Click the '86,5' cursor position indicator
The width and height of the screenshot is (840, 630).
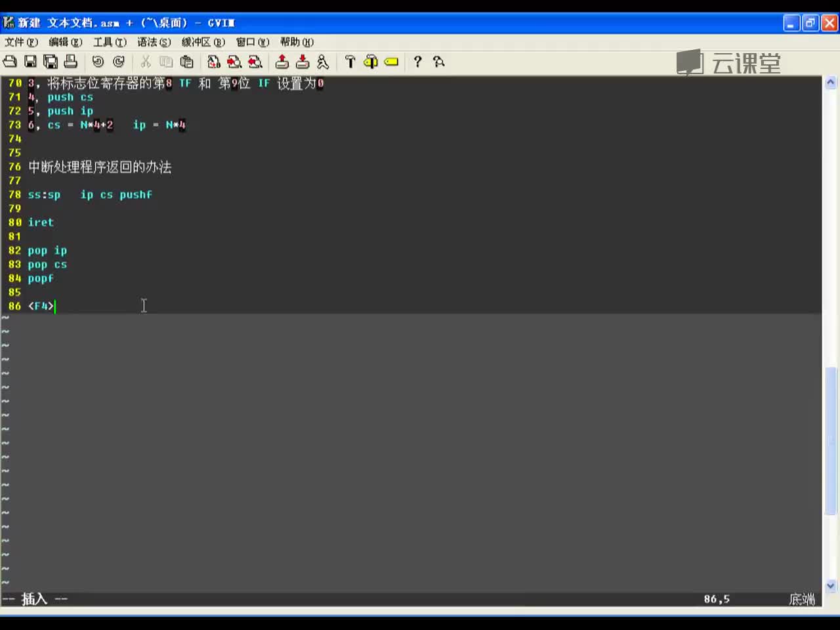pos(717,599)
